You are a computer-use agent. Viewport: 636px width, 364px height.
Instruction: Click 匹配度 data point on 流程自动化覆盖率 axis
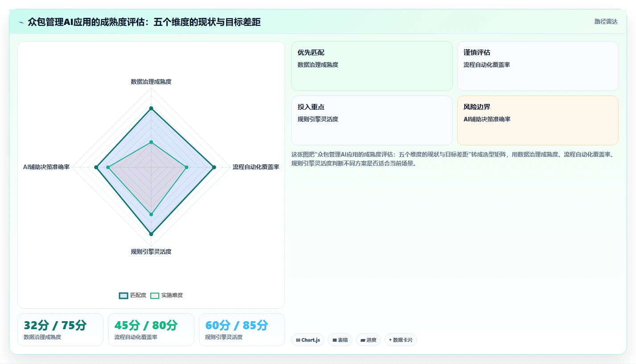214,167
